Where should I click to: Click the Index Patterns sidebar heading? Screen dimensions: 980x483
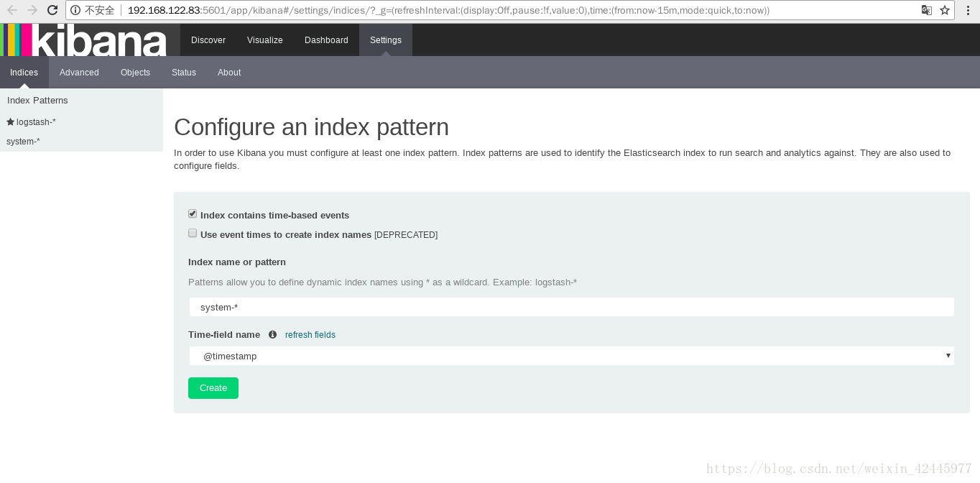pos(37,101)
